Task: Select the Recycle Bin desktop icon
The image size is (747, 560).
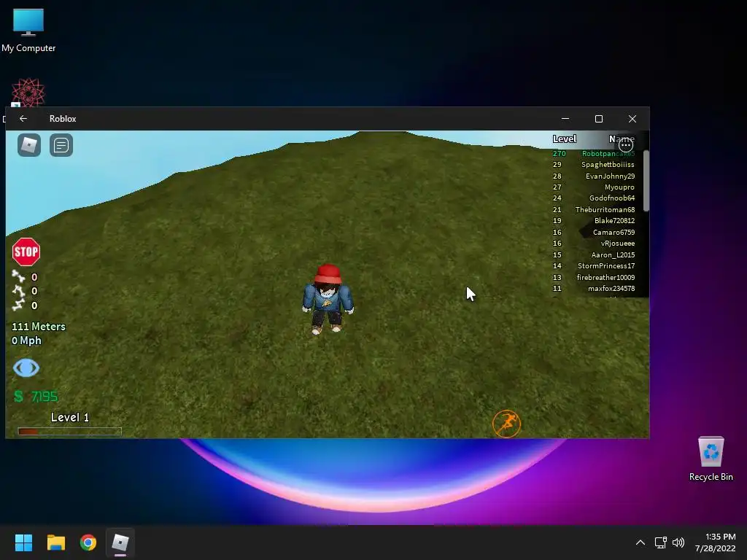Action: [711, 459]
